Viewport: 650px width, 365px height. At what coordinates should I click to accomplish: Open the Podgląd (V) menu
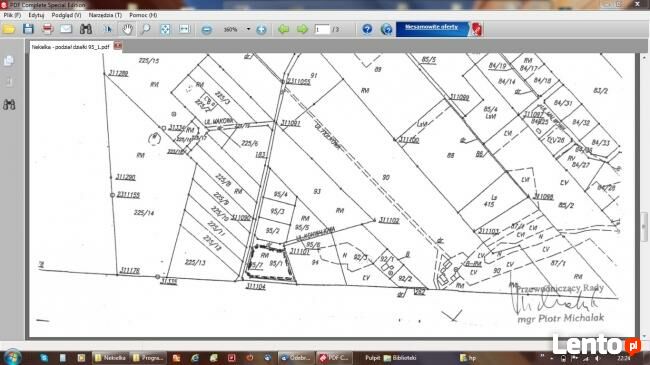(66, 15)
